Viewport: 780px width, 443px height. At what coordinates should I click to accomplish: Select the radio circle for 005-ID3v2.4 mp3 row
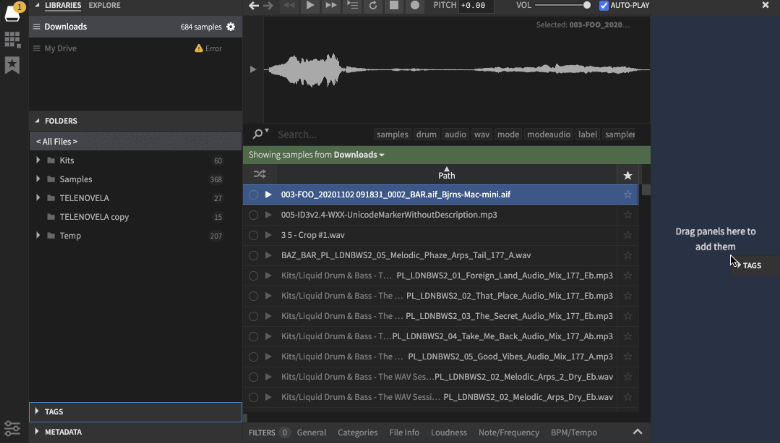(x=254, y=215)
